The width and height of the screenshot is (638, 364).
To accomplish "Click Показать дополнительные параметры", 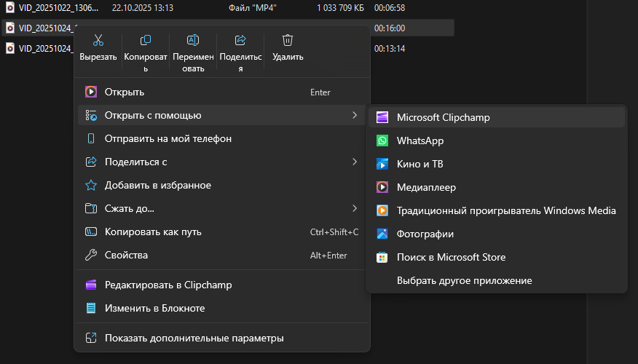I will click(221, 338).
